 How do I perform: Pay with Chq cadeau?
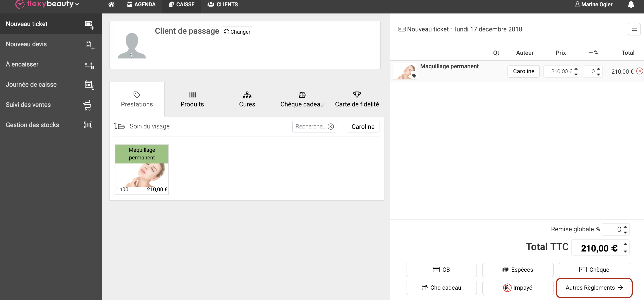pos(441,287)
